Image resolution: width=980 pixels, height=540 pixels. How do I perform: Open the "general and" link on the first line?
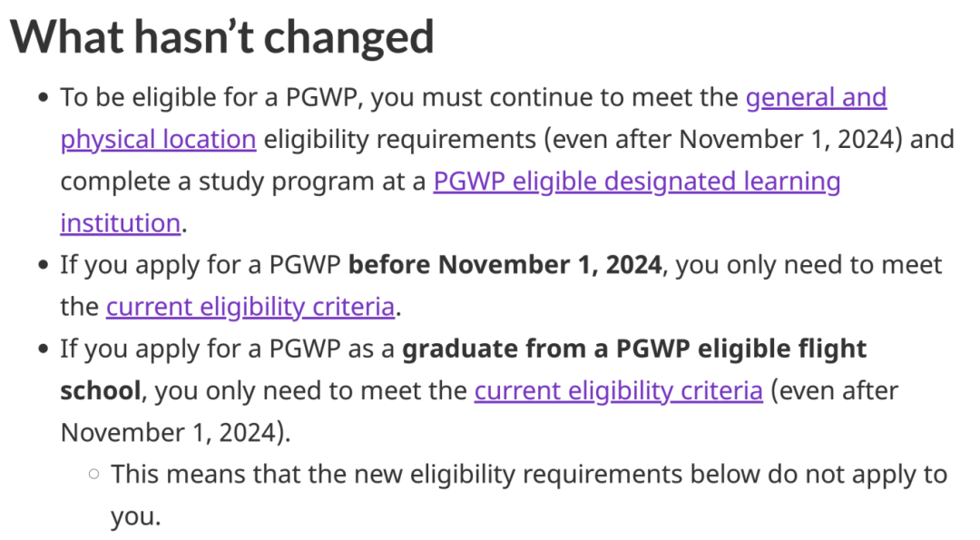pos(817,97)
